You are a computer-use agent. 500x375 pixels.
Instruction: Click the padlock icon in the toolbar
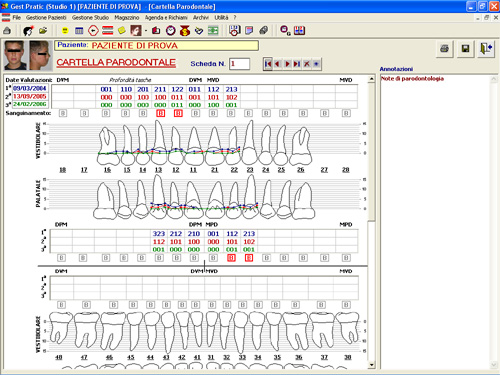click(x=7, y=31)
